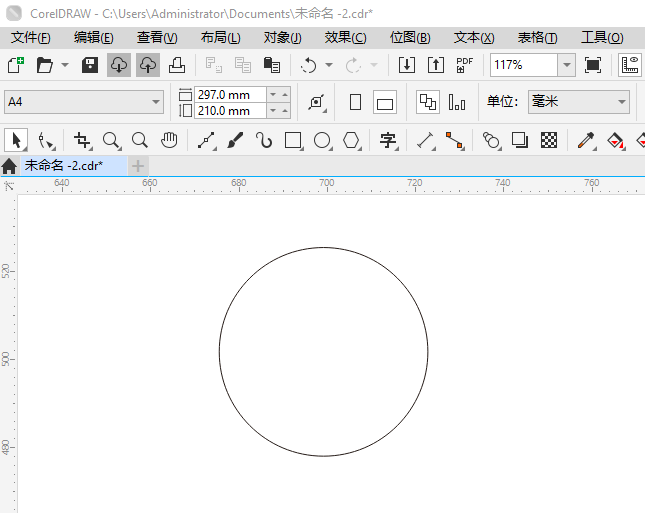Click the 210.0 mm page height field

tap(230, 111)
